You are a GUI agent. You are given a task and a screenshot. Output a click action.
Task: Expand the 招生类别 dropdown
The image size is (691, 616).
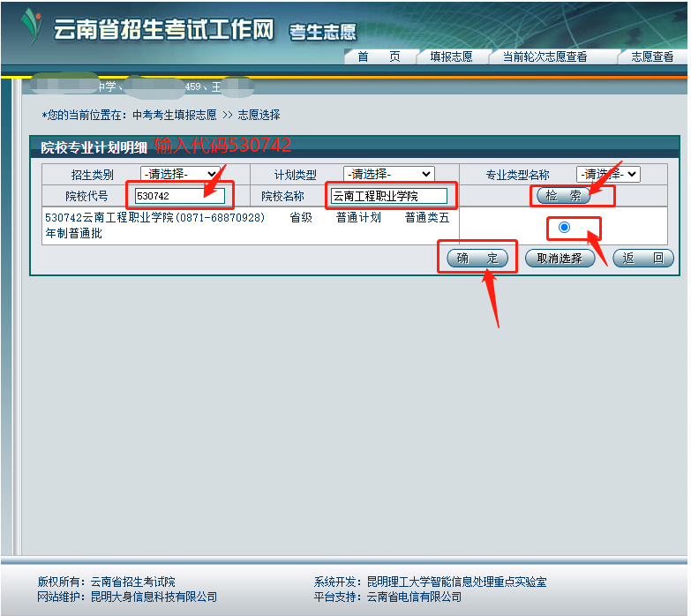(x=180, y=174)
